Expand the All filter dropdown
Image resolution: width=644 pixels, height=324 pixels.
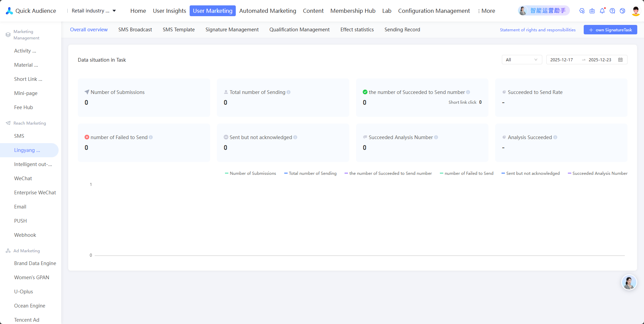click(522, 60)
